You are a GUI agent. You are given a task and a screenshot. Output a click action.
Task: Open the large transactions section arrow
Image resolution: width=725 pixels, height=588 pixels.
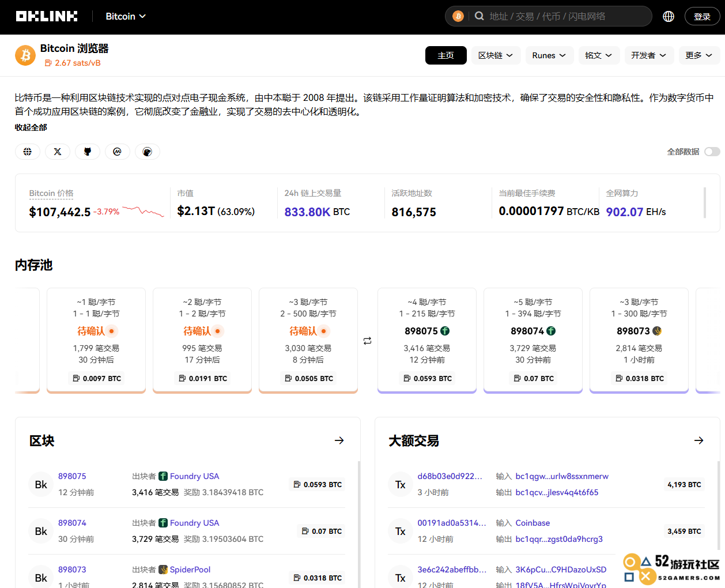click(699, 440)
